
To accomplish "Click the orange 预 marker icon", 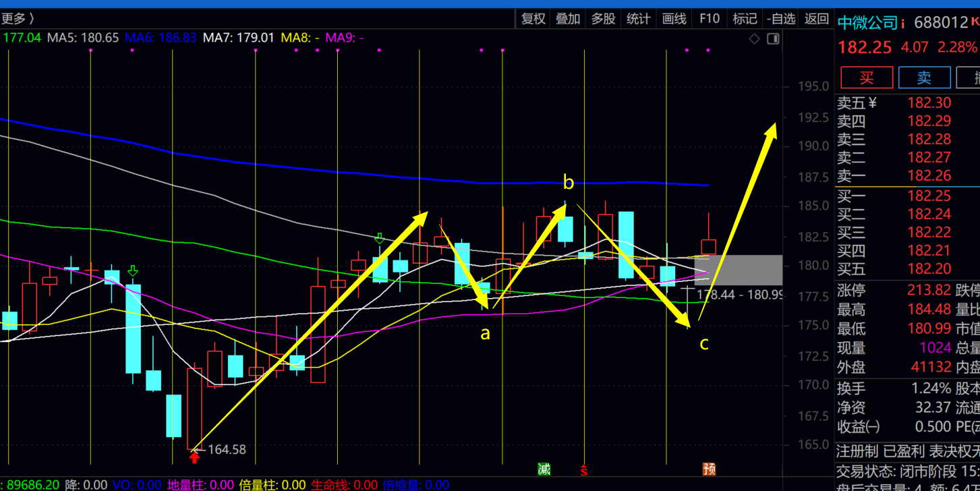I will click(709, 469).
